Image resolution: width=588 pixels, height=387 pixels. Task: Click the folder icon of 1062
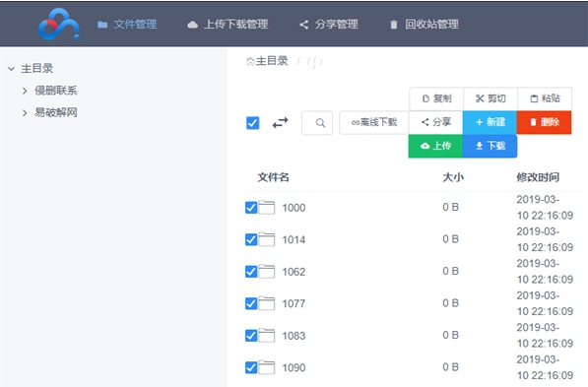pyautogui.click(x=267, y=271)
